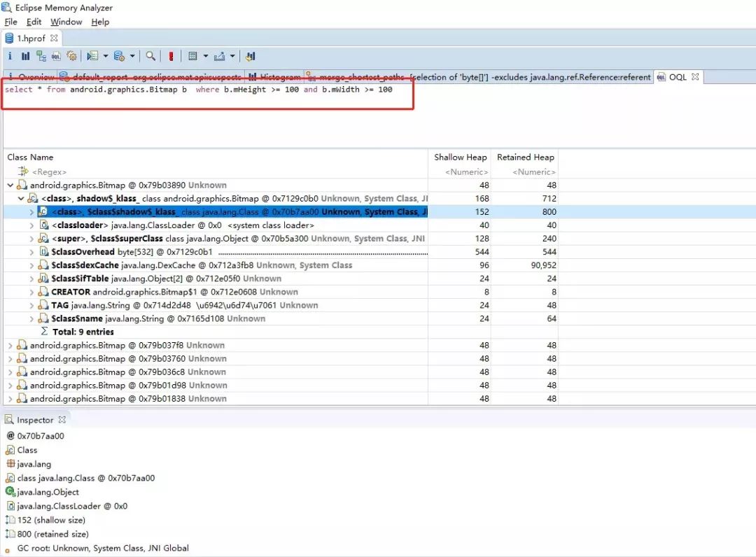The width and height of the screenshot is (756, 557).
Task: Open the query browser dropdown arrow
Action: click(132, 56)
